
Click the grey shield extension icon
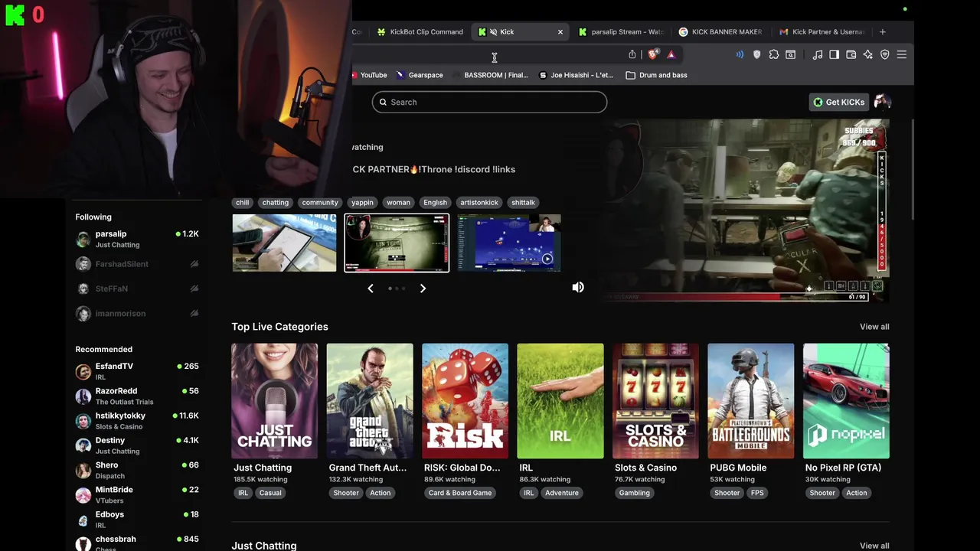click(757, 54)
